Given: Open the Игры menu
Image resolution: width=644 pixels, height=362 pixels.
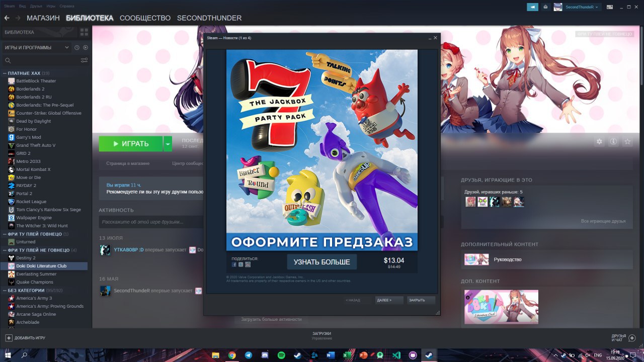Looking at the screenshot, I should tap(51, 6).
